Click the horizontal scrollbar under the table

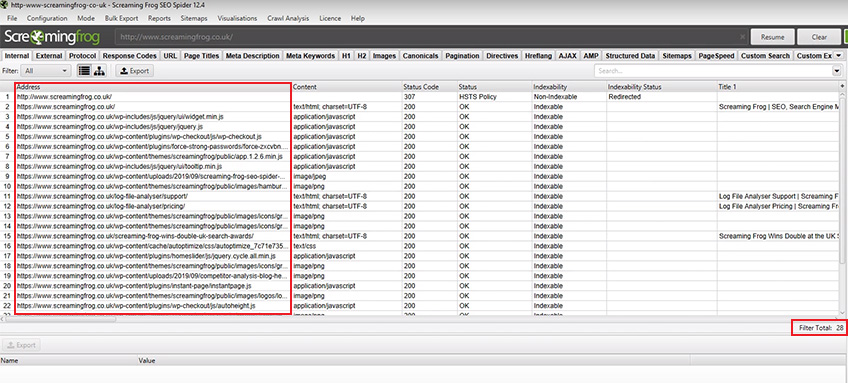[61, 319]
